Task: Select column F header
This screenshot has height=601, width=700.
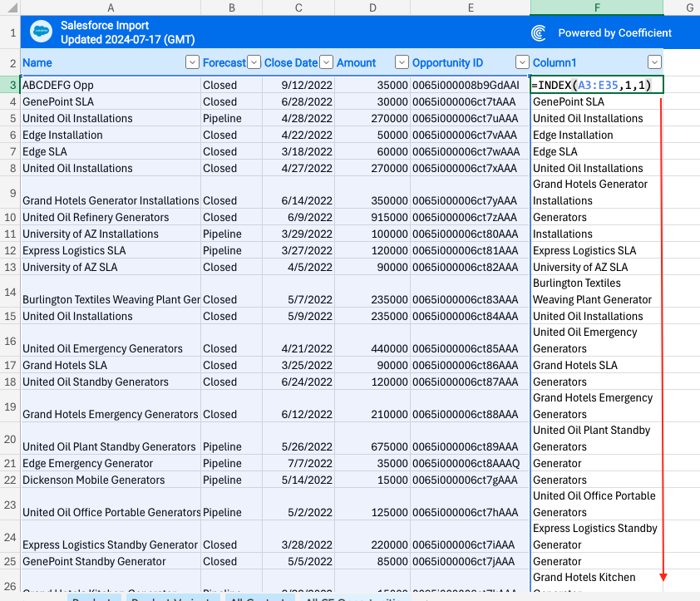Action: pos(597,7)
